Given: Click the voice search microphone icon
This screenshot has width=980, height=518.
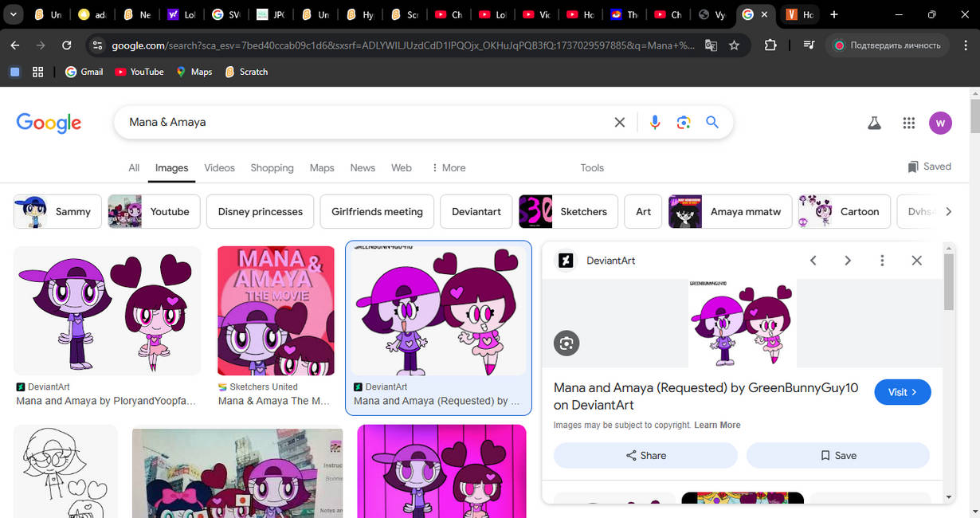Looking at the screenshot, I should pyautogui.click(x=654, y=122).
